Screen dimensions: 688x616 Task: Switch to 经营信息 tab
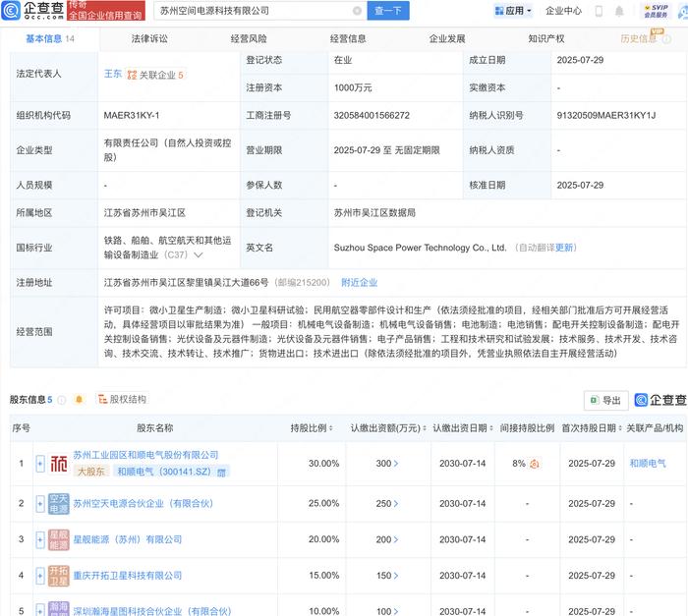click(348, 39)
